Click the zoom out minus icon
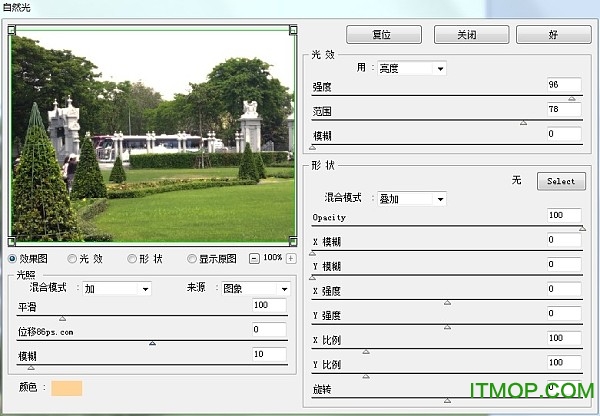This screenshot has height=416, width=600. pyautogui.click(x=254, y=258)
